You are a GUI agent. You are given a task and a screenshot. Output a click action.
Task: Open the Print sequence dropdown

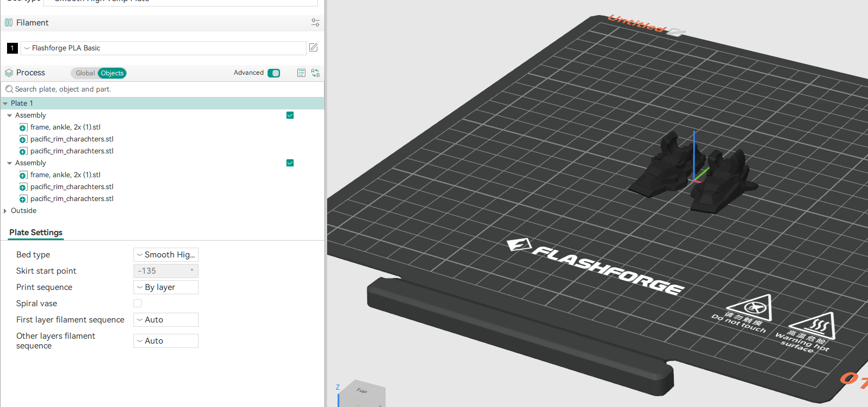tap(166, 287)
